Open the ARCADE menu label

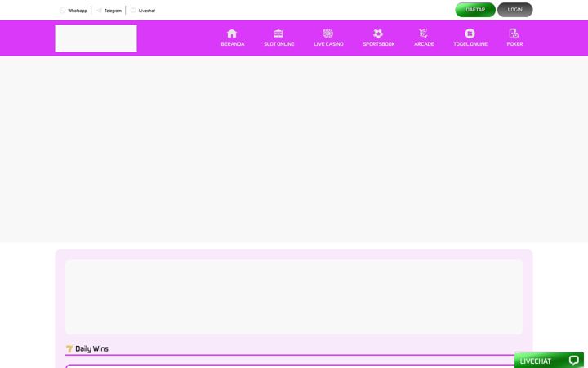coord(424,44)
